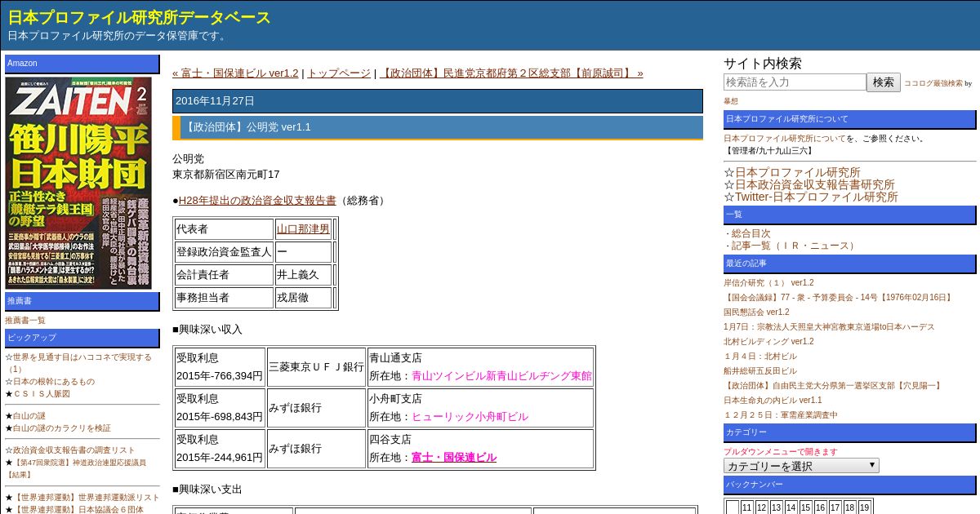This screenshot has height=514, width=980.
Task: Open ココログ最強検索 link
Action: click(933, 83)
